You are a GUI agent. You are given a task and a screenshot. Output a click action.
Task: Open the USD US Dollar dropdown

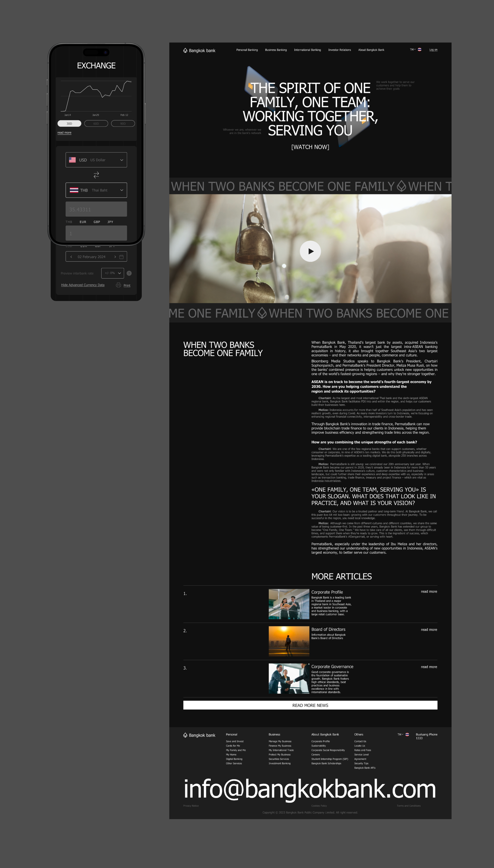pos(96,160)
